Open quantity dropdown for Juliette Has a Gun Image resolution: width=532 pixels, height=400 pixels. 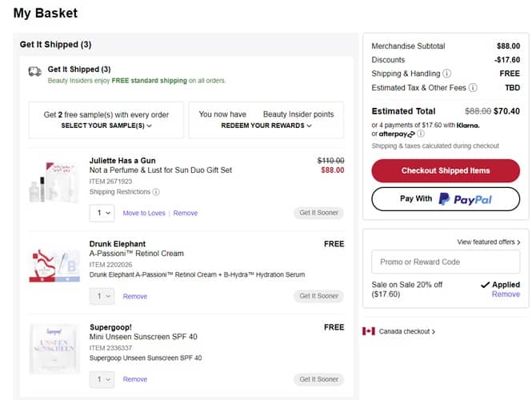[102, 213]
